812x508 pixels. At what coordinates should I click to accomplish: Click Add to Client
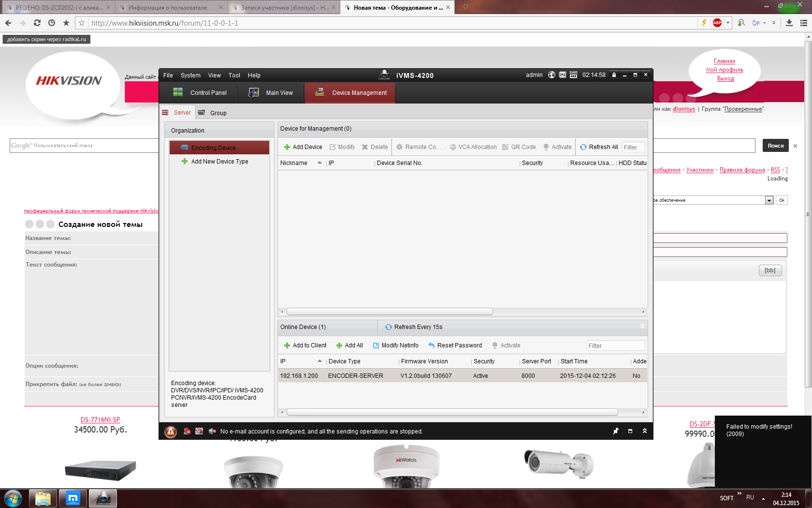[x=305, y=345]
